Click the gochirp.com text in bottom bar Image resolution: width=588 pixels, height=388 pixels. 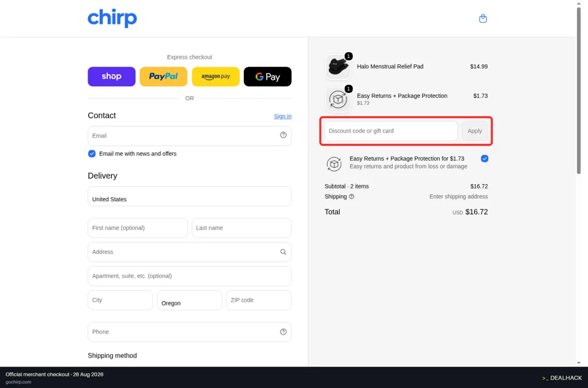click(18, 382)
